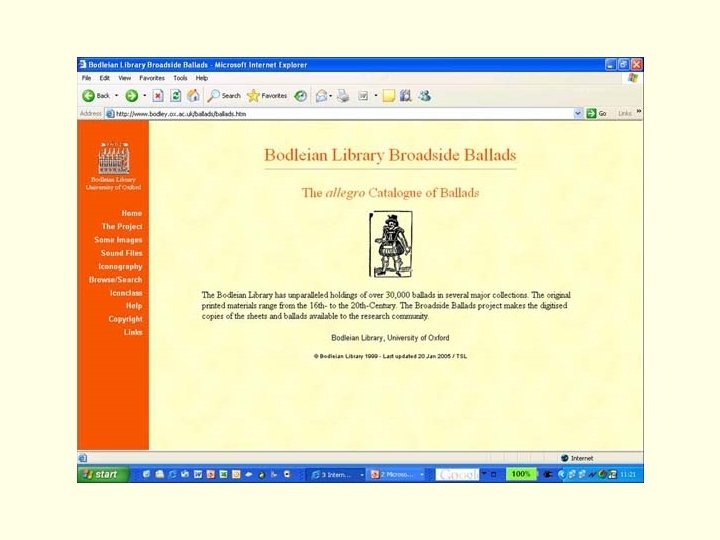Click the Google deskbar search field

pyautogui.click(x=457, y=474)
